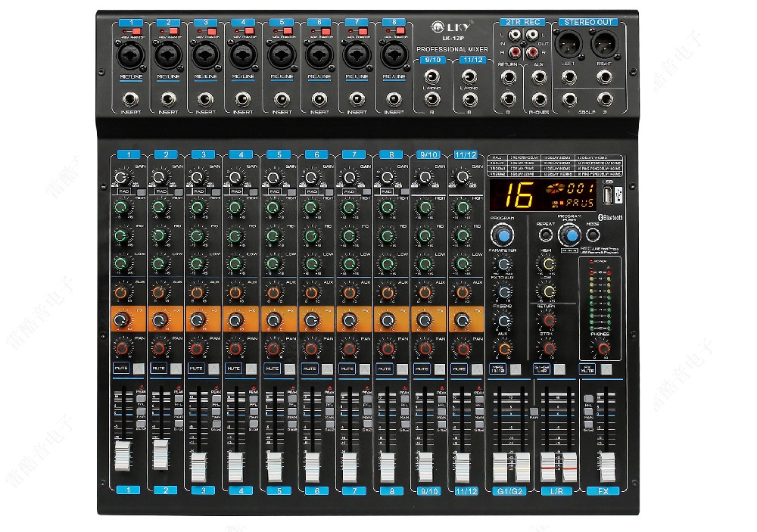This screenshot has width=757, height=532.
Task: Click the channel 5 MIC/LINE combo input jack
Action: pos(282,54)
